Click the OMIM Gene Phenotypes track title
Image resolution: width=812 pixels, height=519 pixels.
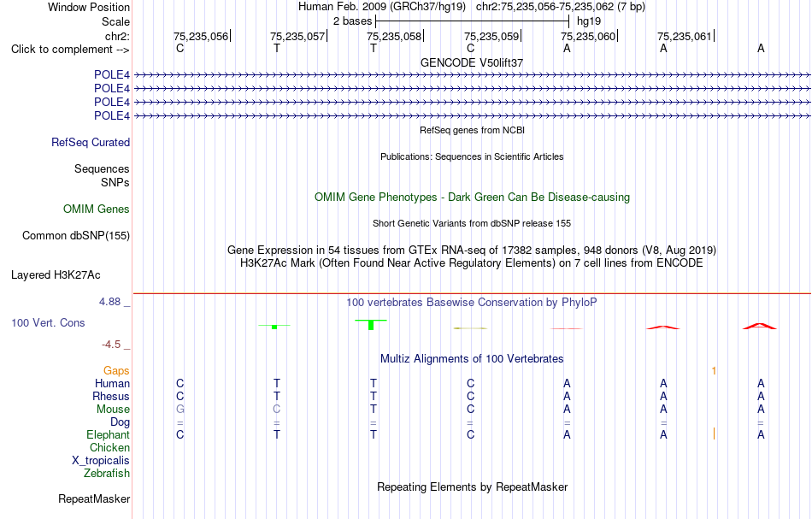coord(472,198)
